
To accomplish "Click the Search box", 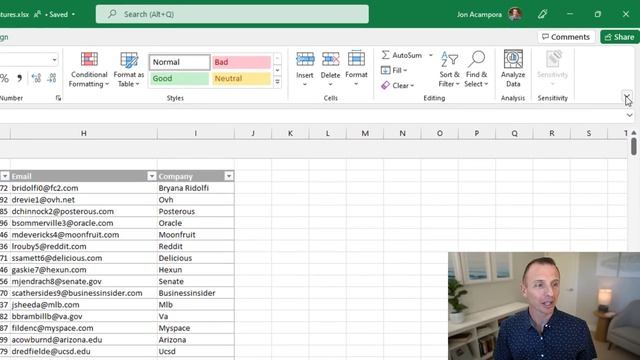I will tap(232, 14).
